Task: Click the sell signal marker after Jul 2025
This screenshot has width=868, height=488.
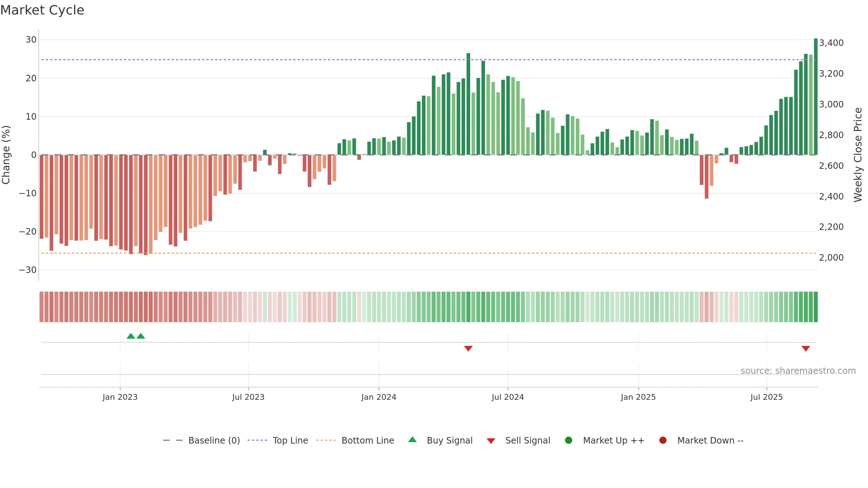Action: (x=806, y=348)
